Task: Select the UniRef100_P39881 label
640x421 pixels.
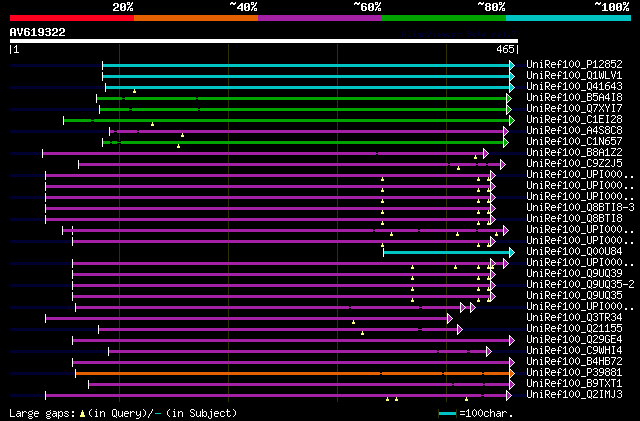Action: tap(574, 373)
